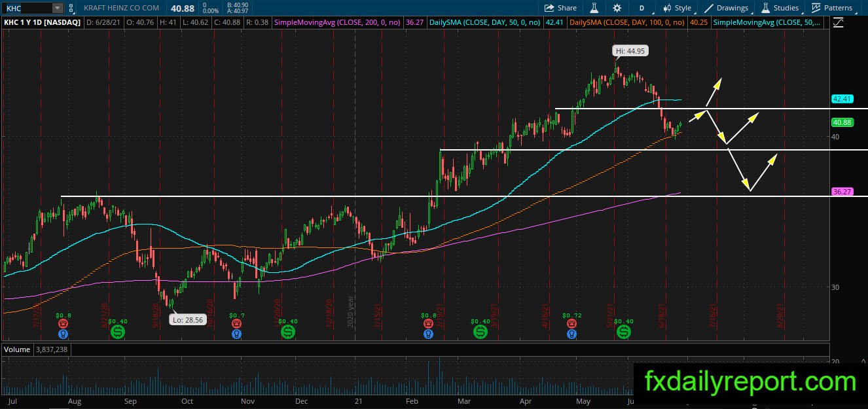Viewport: 868px width, 409px height.
Task: Click the flask icon beside Share
Action: (594, 8)
